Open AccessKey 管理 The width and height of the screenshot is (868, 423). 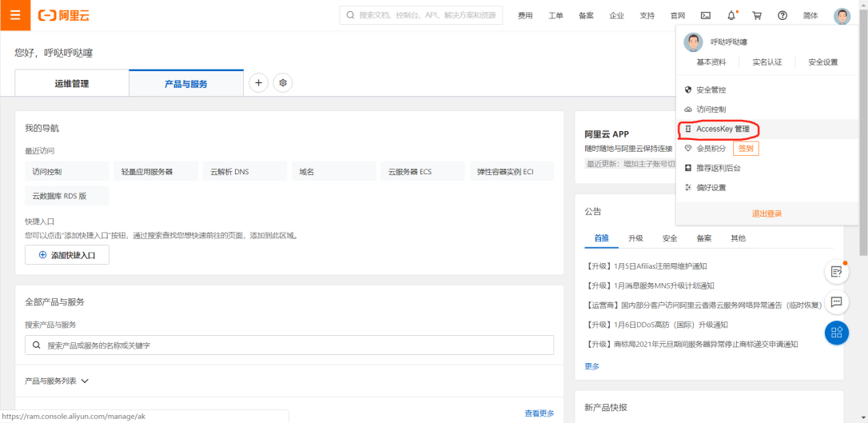(x=767, y=129)
